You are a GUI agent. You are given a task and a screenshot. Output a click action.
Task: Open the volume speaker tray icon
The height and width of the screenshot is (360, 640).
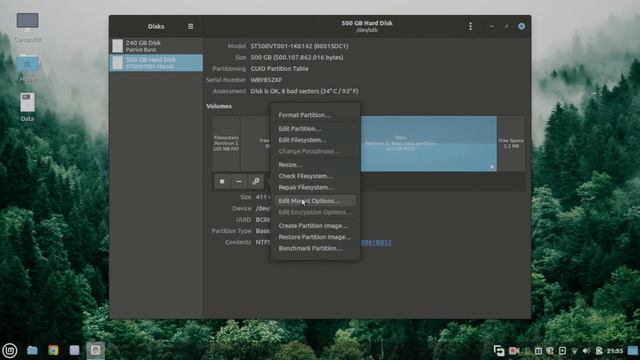tap(586, 351)
